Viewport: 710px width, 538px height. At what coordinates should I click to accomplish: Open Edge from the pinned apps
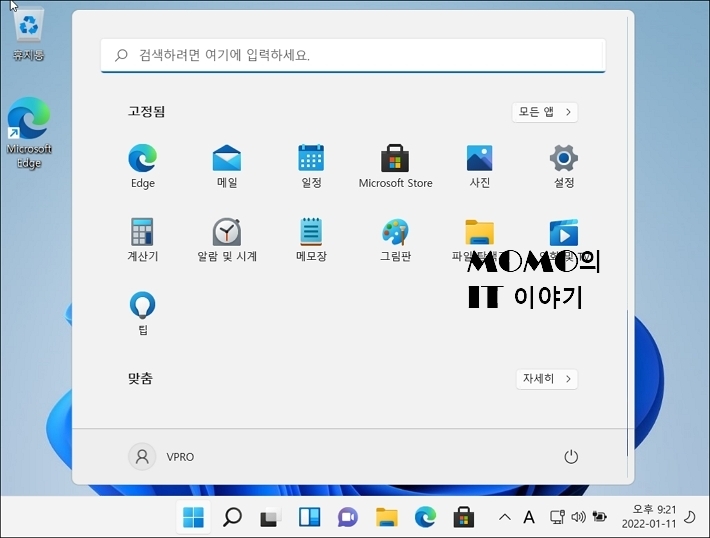tap(143, 165)
